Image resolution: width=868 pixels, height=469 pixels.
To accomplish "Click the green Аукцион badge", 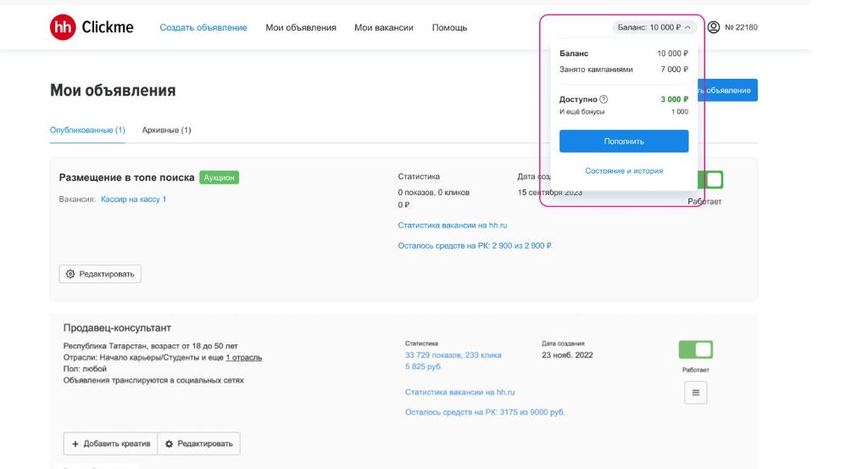I will click(220, 178).
